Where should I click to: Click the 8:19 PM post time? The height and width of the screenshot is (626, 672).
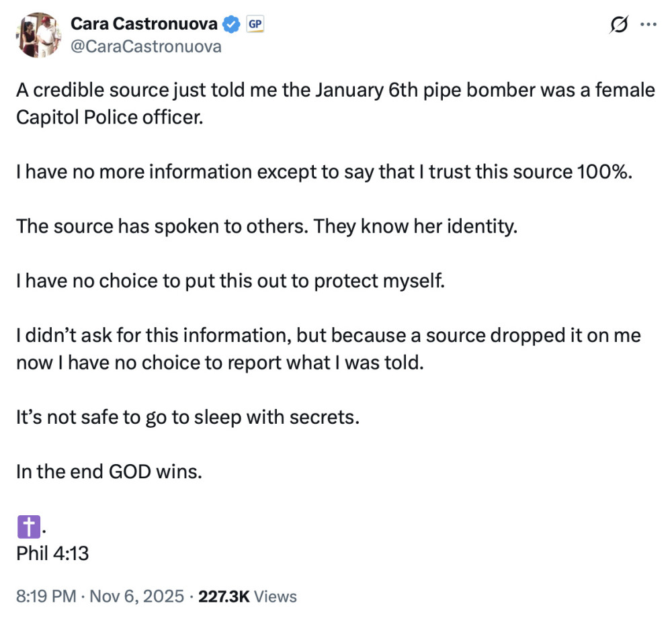click(45, 596)
